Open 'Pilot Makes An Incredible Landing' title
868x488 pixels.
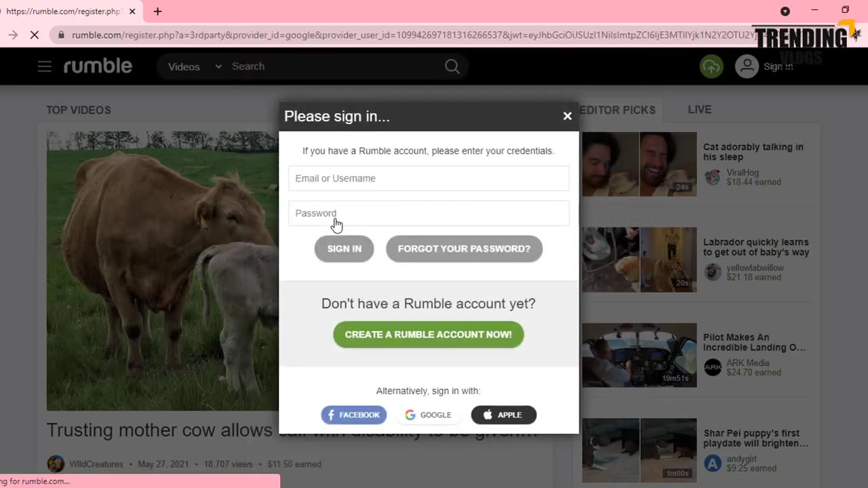pyautogui.click(x=754, y=342)
